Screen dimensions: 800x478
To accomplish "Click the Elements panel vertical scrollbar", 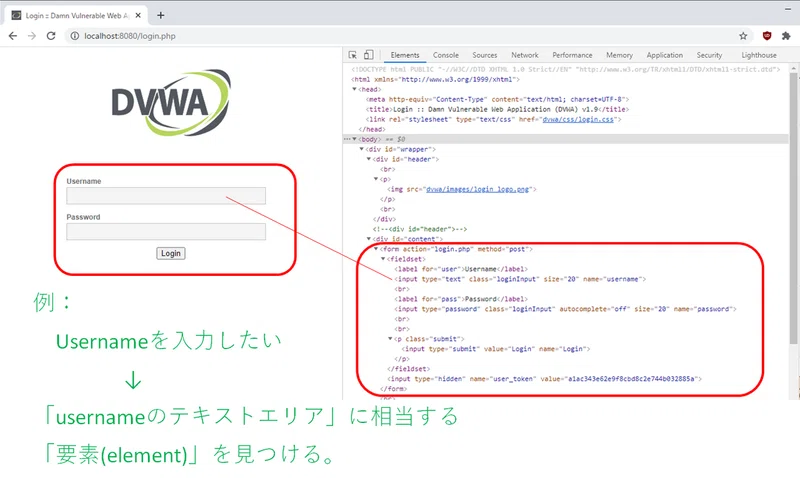I will pyautogui.click(x=793, y=207).
